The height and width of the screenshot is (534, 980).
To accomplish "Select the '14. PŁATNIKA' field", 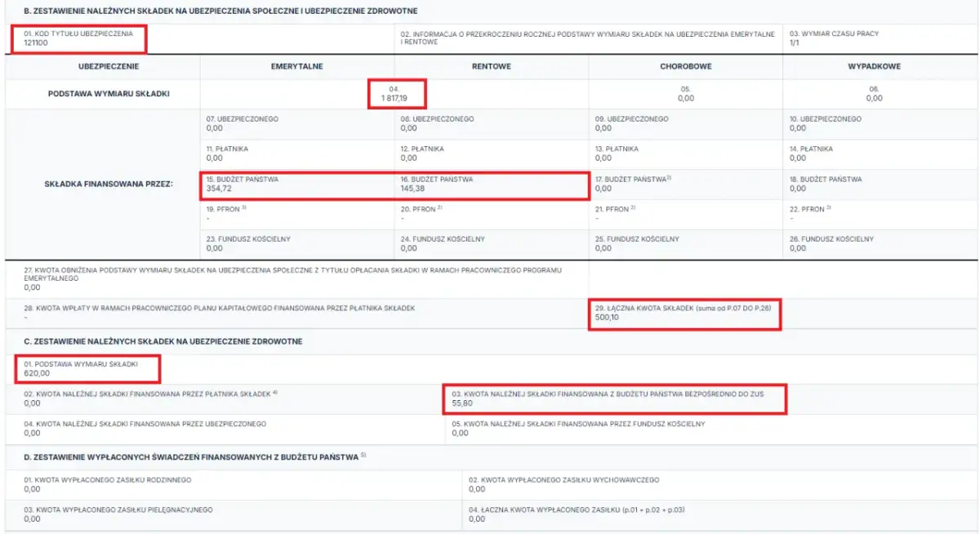I will [880, 154].
